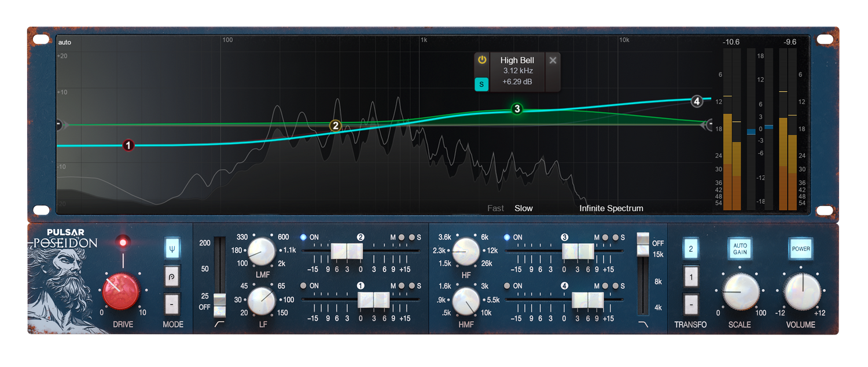Image resolution: width=868 pixels, height=367 pixels.
Task: Toggle band 2 ON switch
Action: 303,237
